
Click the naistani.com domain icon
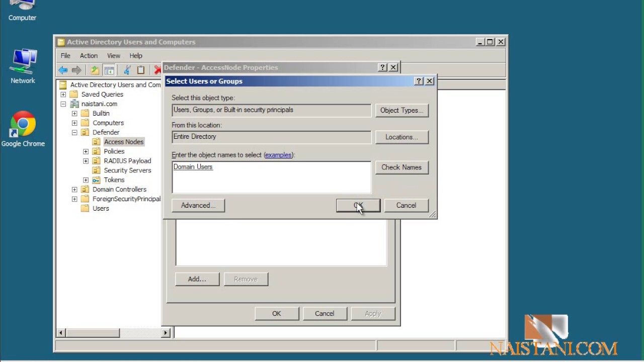74,104
